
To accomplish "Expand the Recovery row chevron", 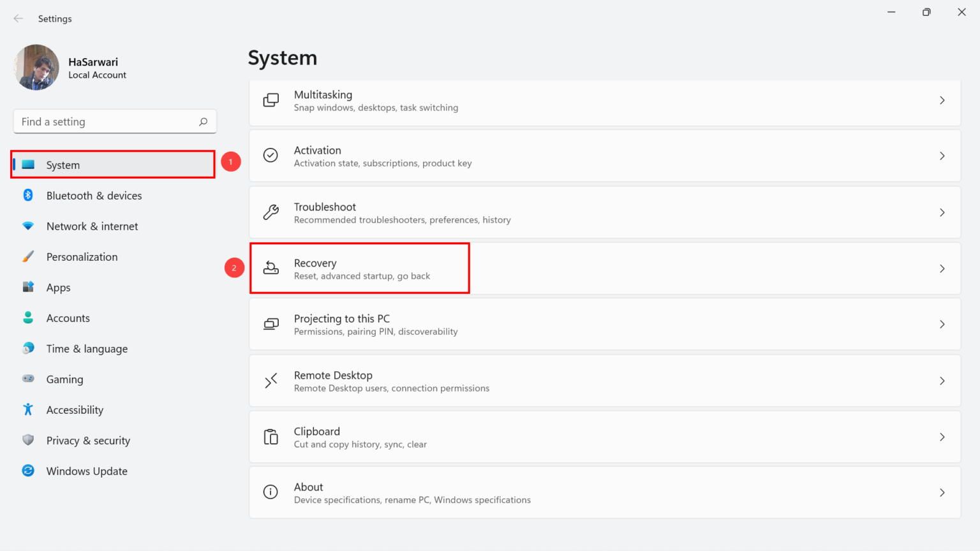I will click(x=942, y=268).
